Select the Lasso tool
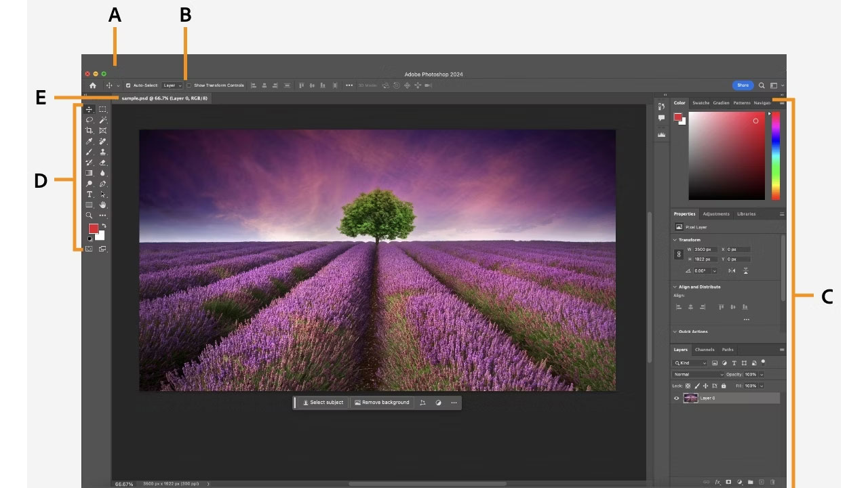The height and width of the screenshot is (488, 868). (90, 120)
